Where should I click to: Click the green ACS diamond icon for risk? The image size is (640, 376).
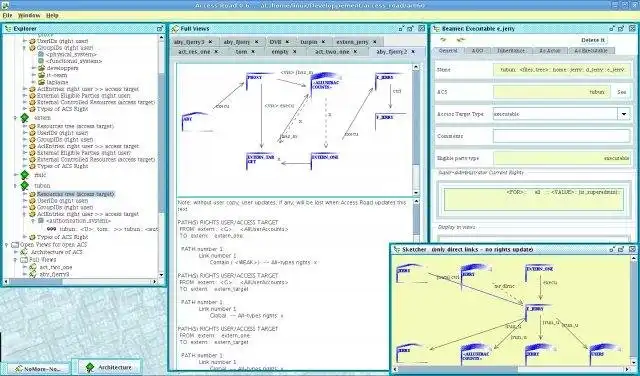click(25, 175)
